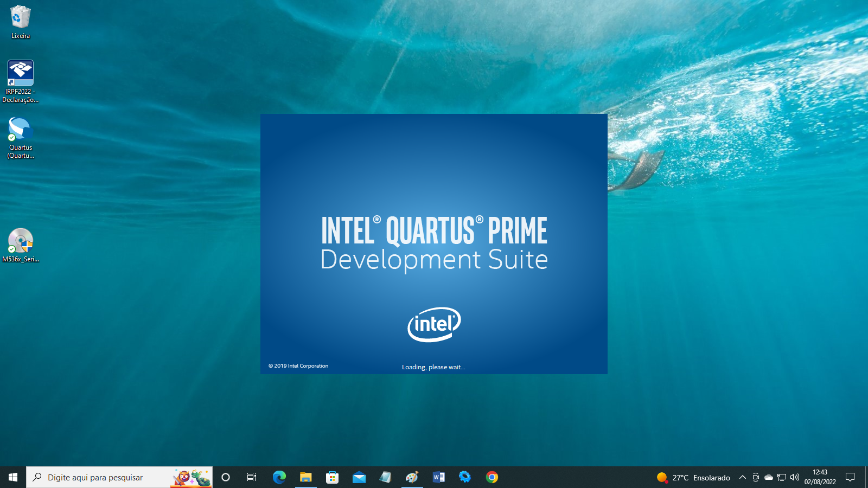This screenshot has height=488, width=868.
Task: Select the Quartus desktop shortcut icon
Action: tap(21, 138)
